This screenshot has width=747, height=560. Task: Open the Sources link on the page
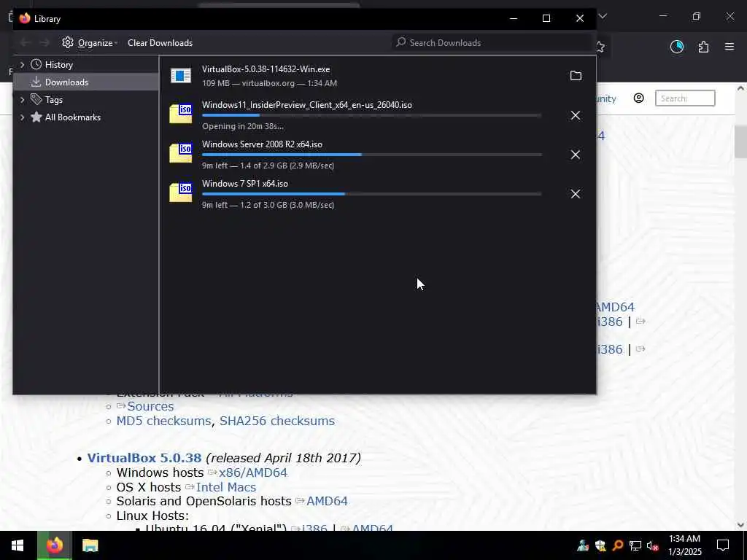[x=150, y=406]
